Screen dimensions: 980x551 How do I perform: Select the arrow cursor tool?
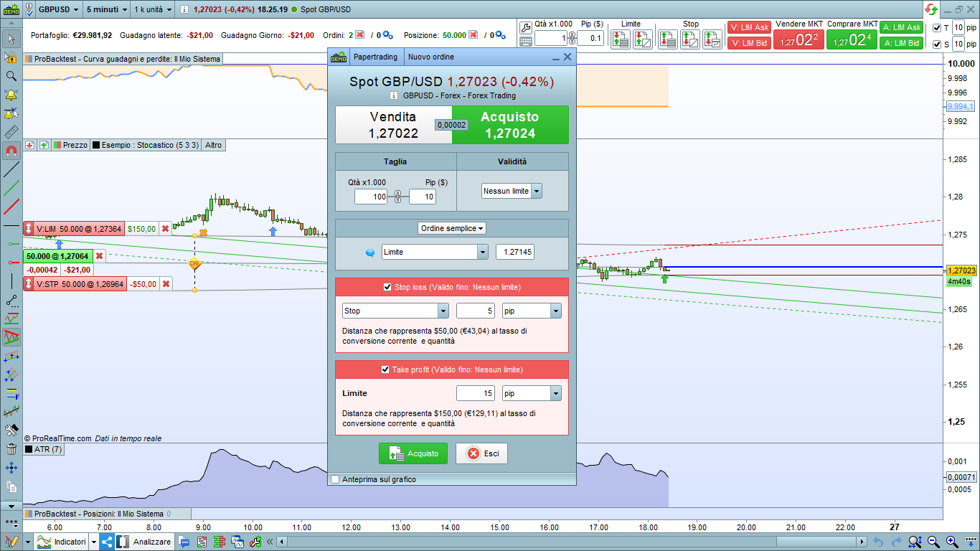pyautogui.click(x=11, y=39)
